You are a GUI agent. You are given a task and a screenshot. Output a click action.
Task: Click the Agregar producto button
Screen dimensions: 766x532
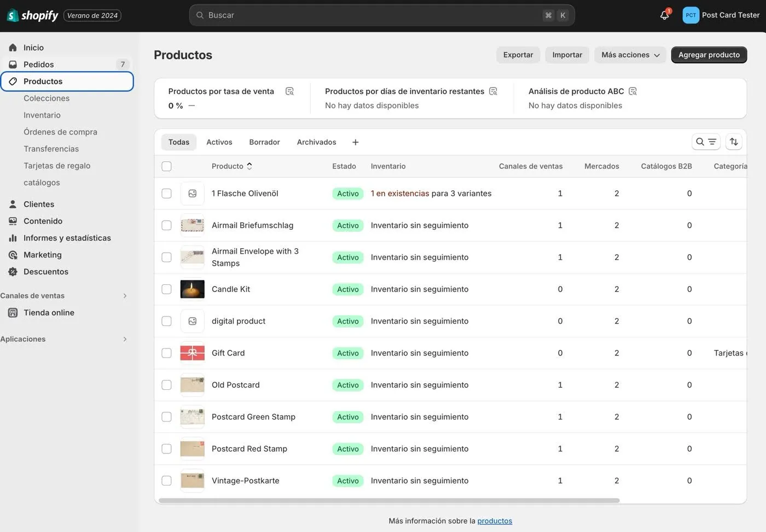709,55
